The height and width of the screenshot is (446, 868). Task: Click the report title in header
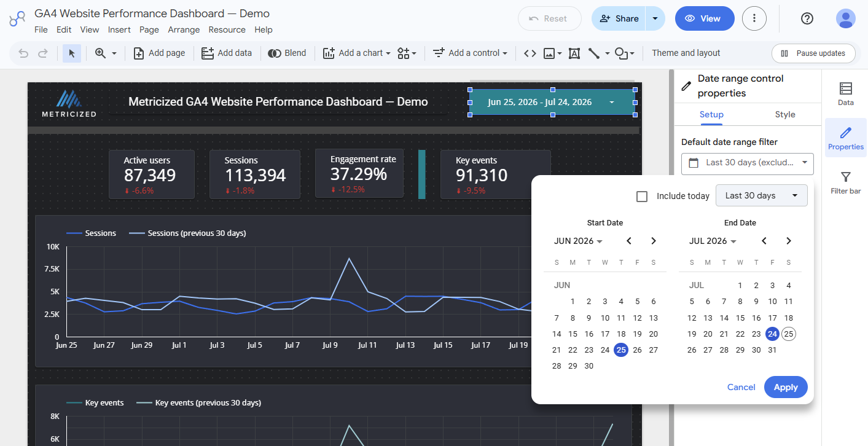pos(278,102)
